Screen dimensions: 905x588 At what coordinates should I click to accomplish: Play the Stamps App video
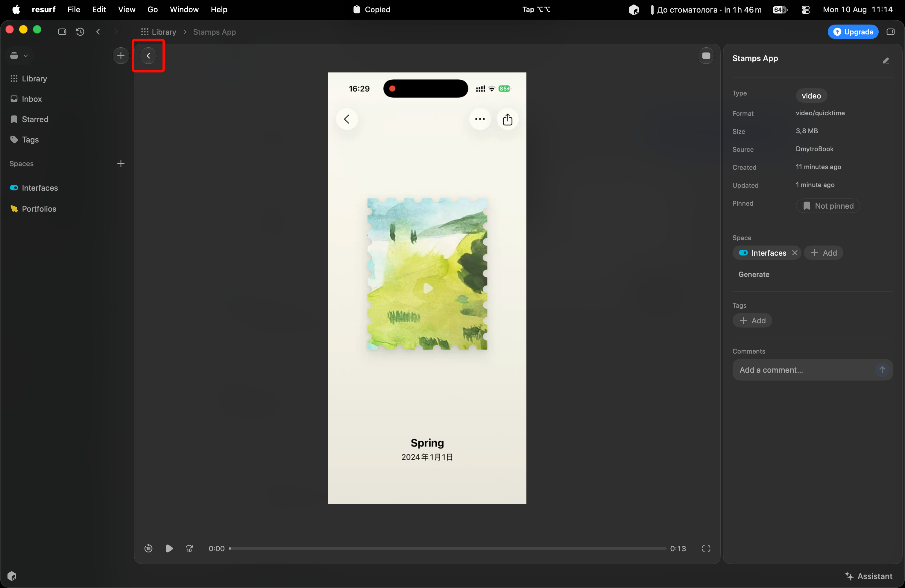coord(169,548)
